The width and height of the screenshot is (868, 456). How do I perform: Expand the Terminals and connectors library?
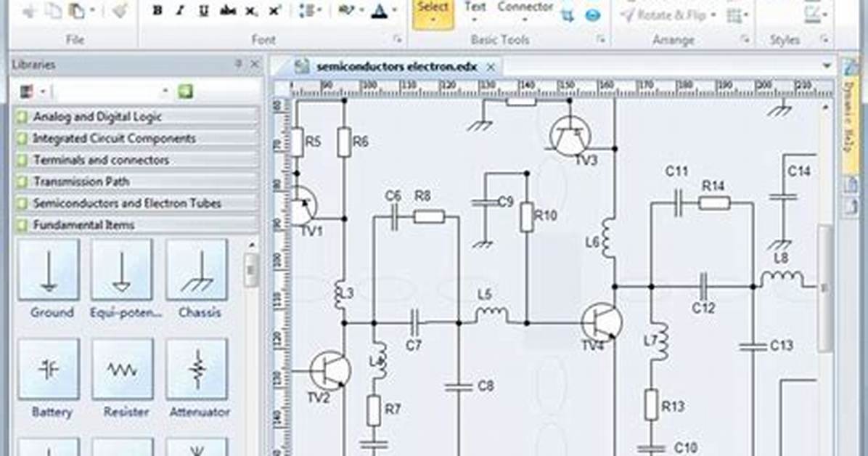[136, 160]
